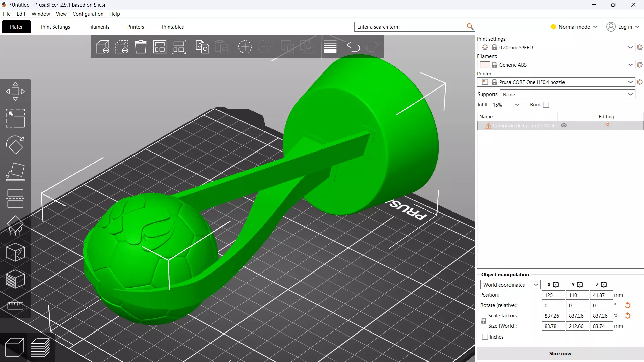Open the Measure ruler tool
The height and width of the screenshot is (362, 644).
click(x=15, y=305)
